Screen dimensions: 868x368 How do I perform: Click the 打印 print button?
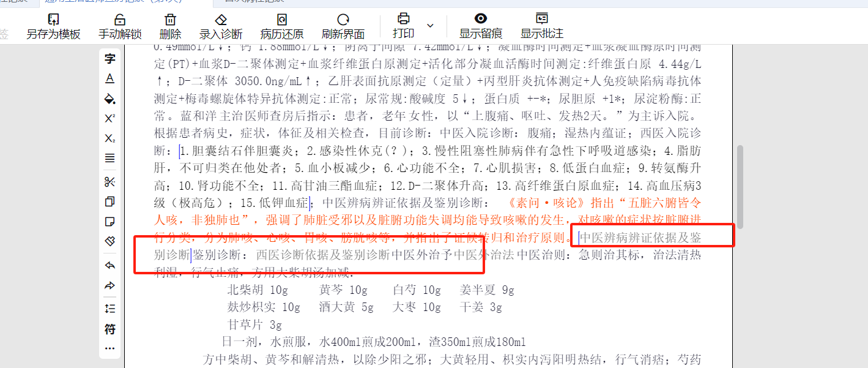403,26
